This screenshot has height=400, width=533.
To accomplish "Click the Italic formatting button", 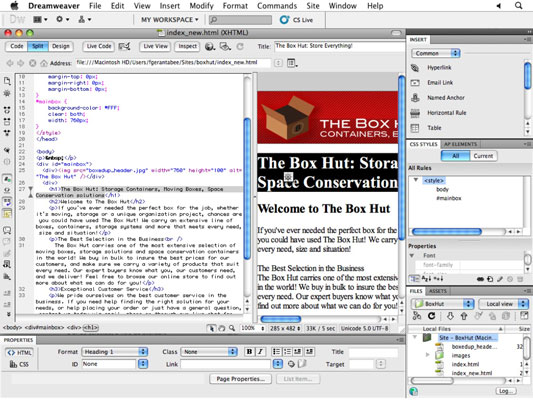I will click(x=260, y=351).
